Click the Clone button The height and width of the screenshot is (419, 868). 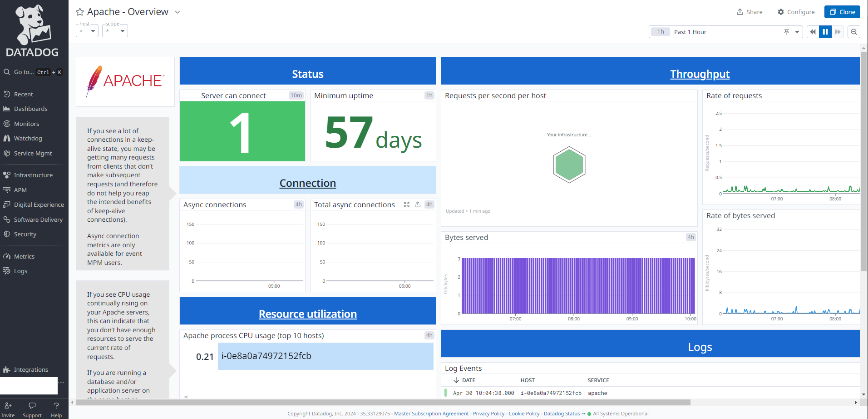point(842,12)
